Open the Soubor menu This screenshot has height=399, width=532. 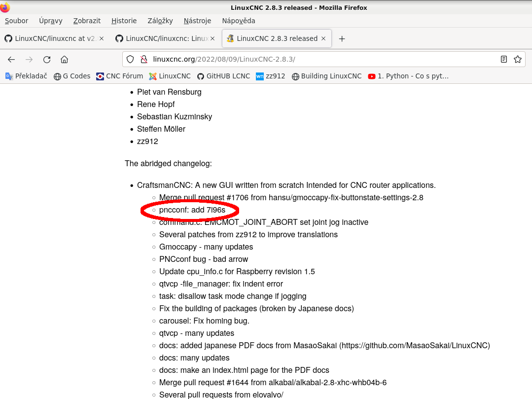click(16, 21)
